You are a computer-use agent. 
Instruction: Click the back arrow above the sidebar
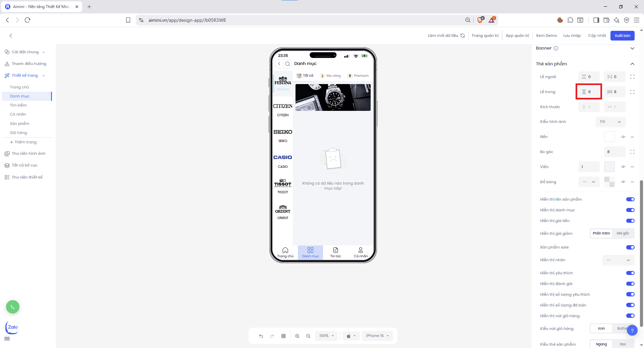[x=11, y=36]
